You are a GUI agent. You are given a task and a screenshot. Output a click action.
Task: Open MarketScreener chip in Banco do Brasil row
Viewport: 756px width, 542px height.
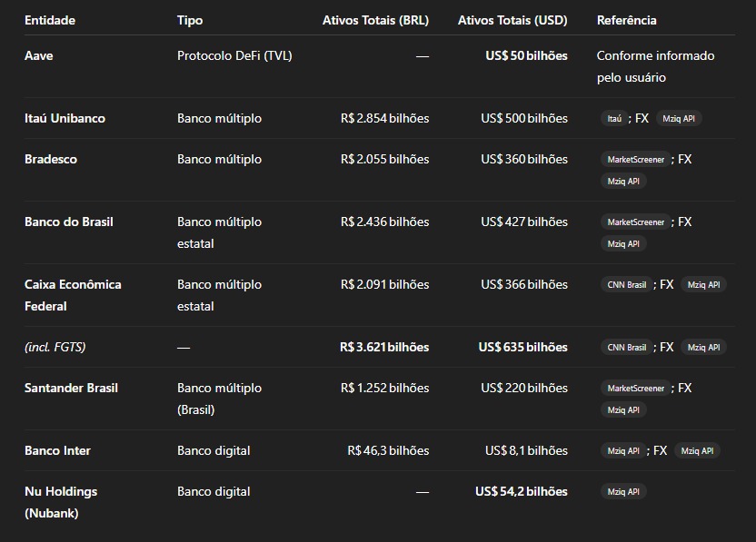point(635,222)
